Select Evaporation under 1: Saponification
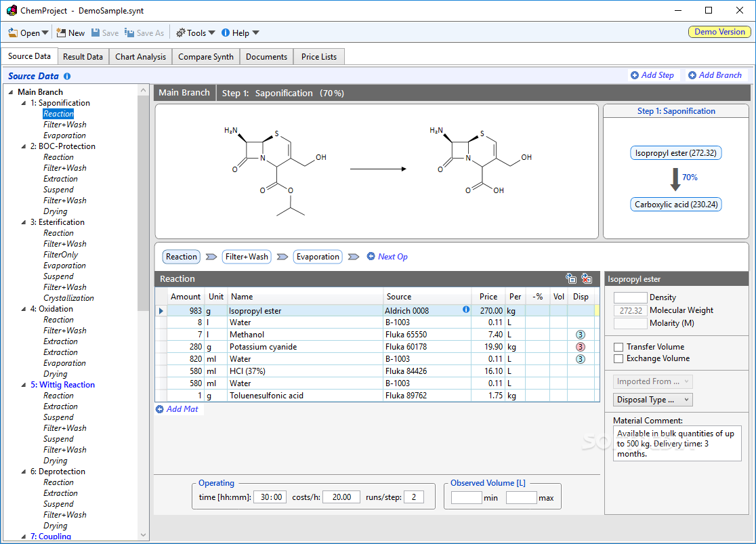Viewport: 756px width, 544px height. [64, 135]
